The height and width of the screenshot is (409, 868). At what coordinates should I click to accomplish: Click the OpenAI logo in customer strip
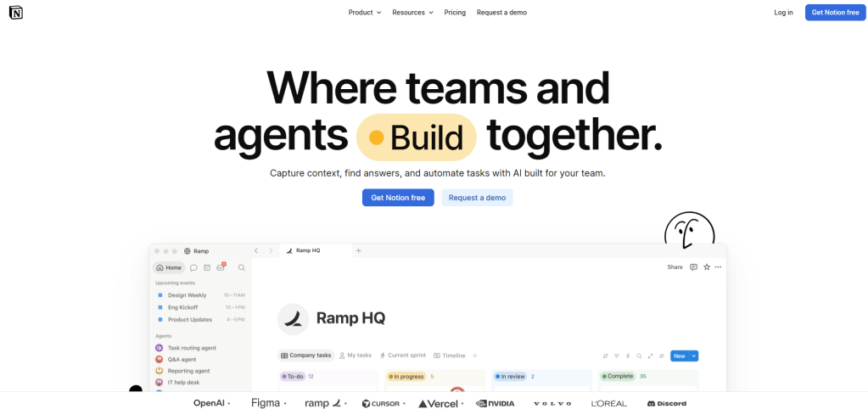[209, 403]
